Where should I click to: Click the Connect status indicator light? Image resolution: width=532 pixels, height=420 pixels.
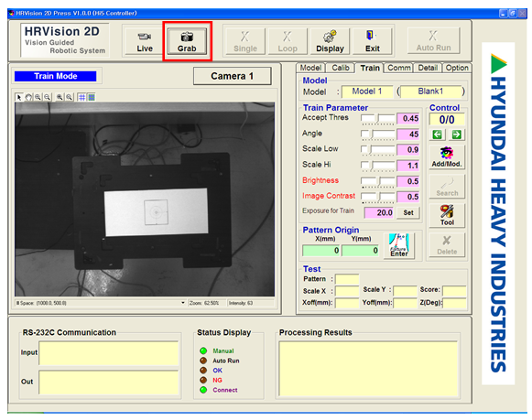(x=203, y=390)
